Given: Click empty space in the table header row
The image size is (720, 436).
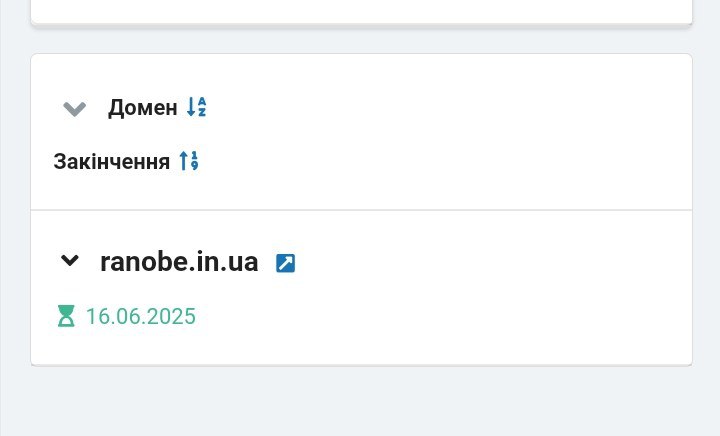Looking at the screenshot, I should [x=436, y=133].
